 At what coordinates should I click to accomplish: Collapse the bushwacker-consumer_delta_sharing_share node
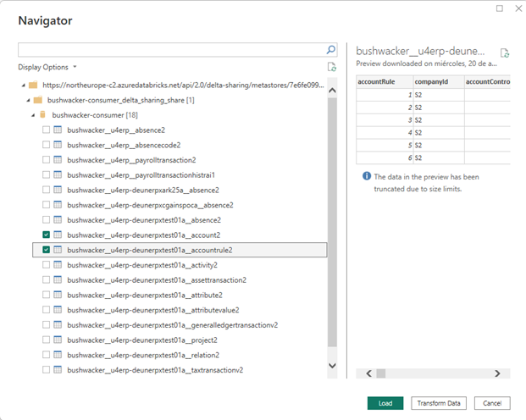pos(28,100)
